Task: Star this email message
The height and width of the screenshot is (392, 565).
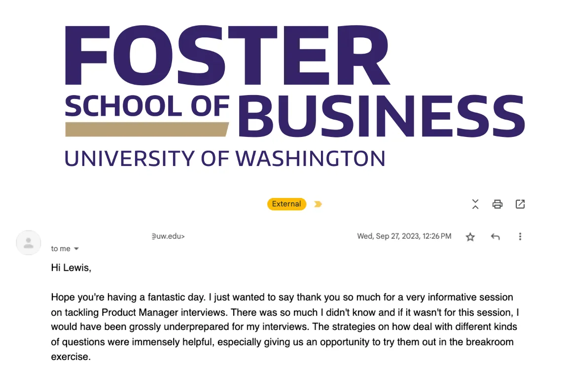Action: coord(470,237)
